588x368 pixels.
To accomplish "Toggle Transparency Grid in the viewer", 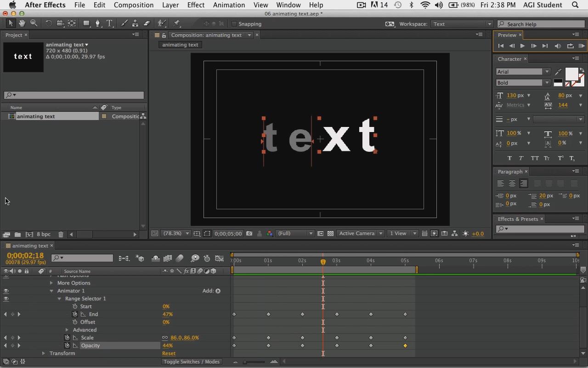I will point(330,234).
